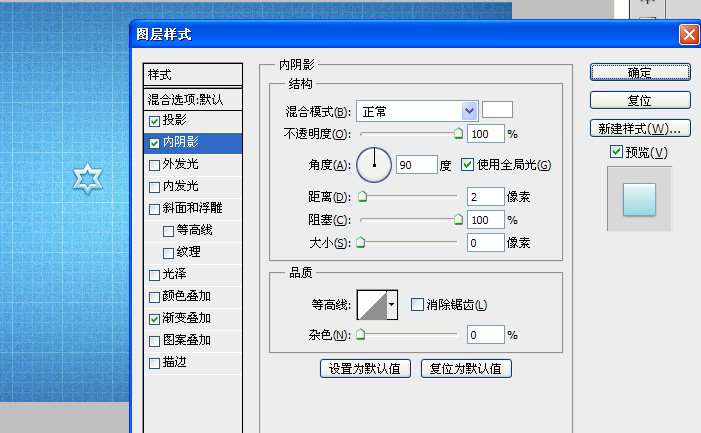
Task: Click the 确定 button
Action: click(640, 72)
